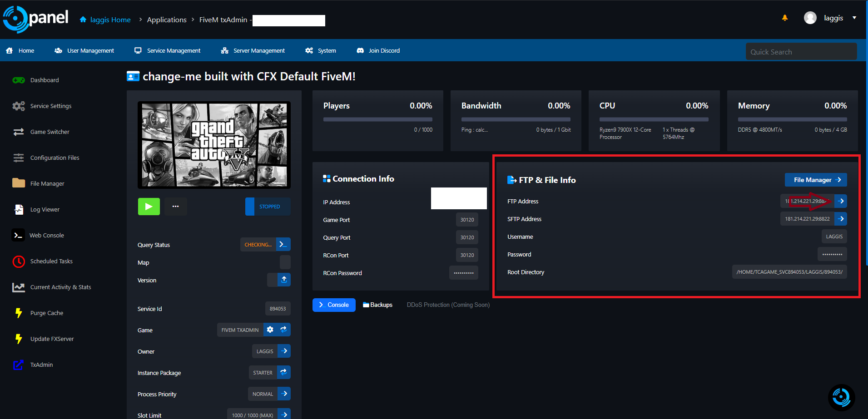Open the notification bell

point(785,18)
